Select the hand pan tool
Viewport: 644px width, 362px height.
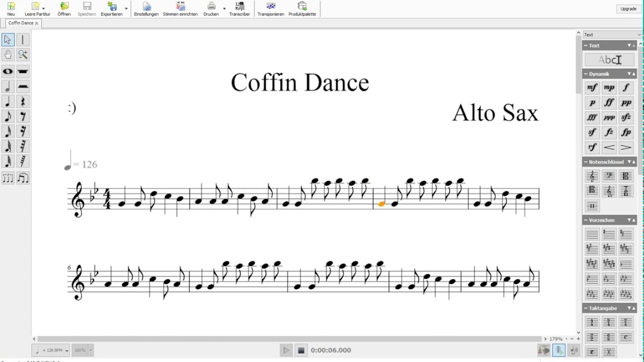(x=8, y=54)
